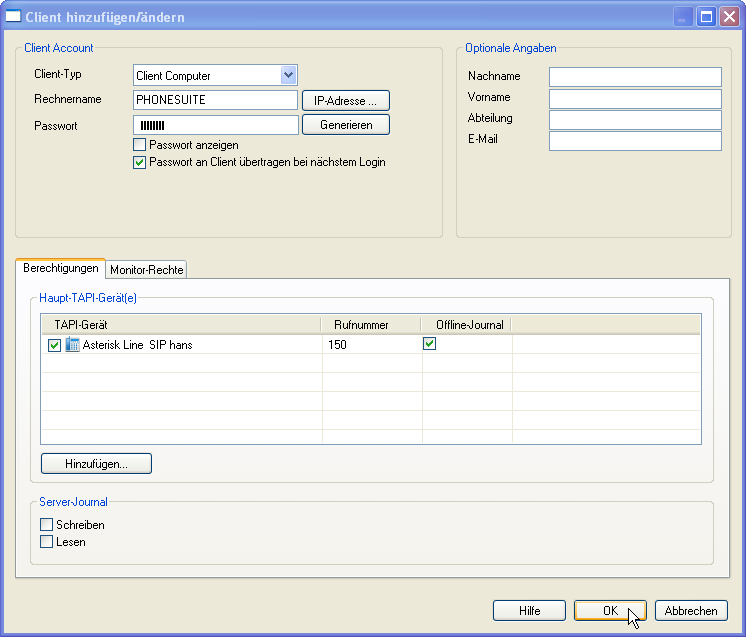Image resolution: width=746 pixels, height=637 pixels.
Task: Click the dialog title bar window icon
Action: point(13,17)
